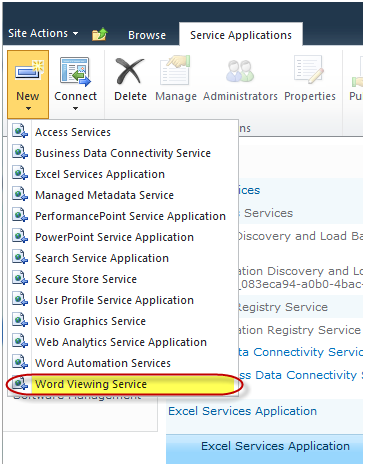Click the Properties ribbon icon
The height and width of the screenshot is (469, 365).
[x=309, y=70]
